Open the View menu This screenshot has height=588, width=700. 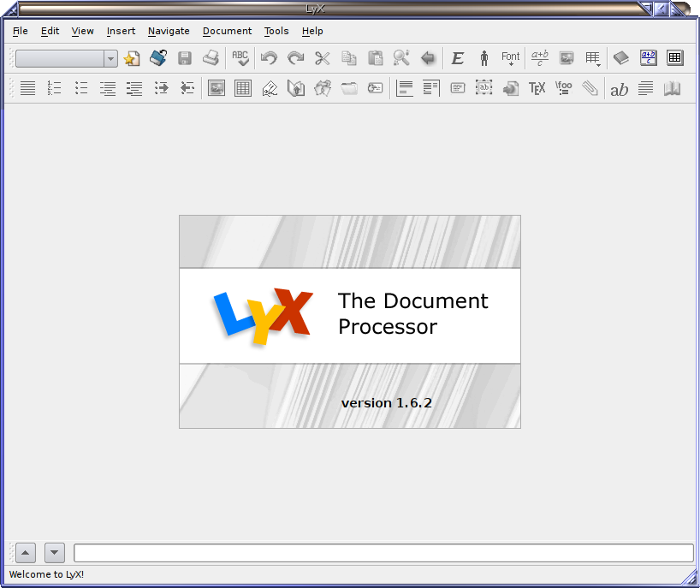[x=83, y=31]
